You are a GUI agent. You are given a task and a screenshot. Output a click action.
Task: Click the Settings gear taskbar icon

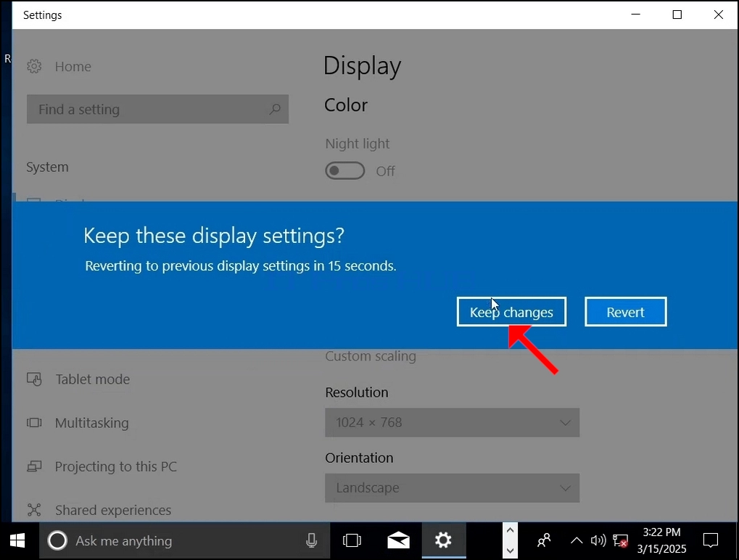click(x=443, y=540)
